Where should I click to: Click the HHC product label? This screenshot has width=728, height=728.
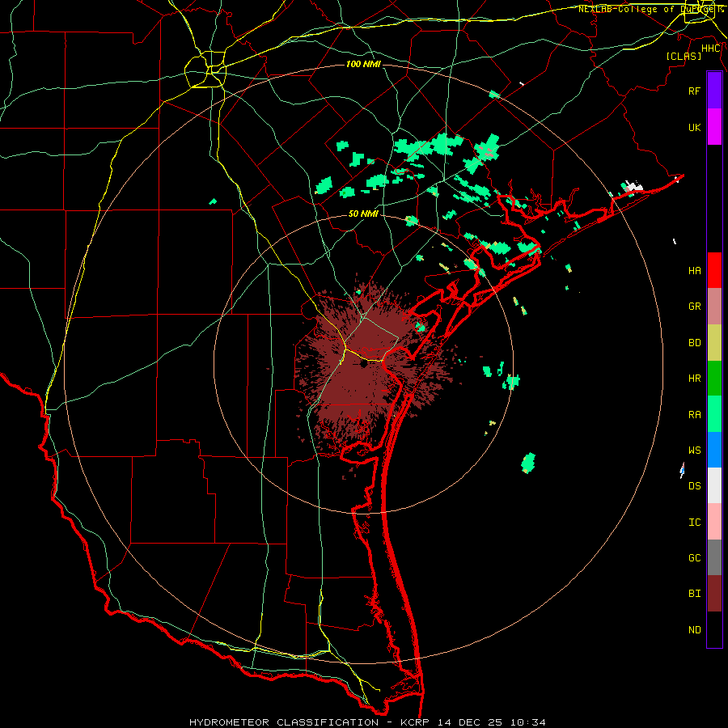click(711, 49)
